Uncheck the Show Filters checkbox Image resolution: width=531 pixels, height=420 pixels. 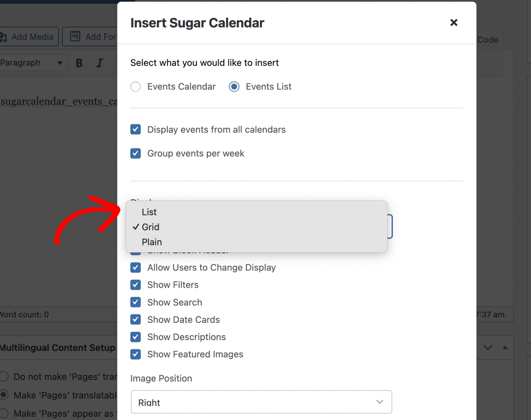click(x=135, y=285)
